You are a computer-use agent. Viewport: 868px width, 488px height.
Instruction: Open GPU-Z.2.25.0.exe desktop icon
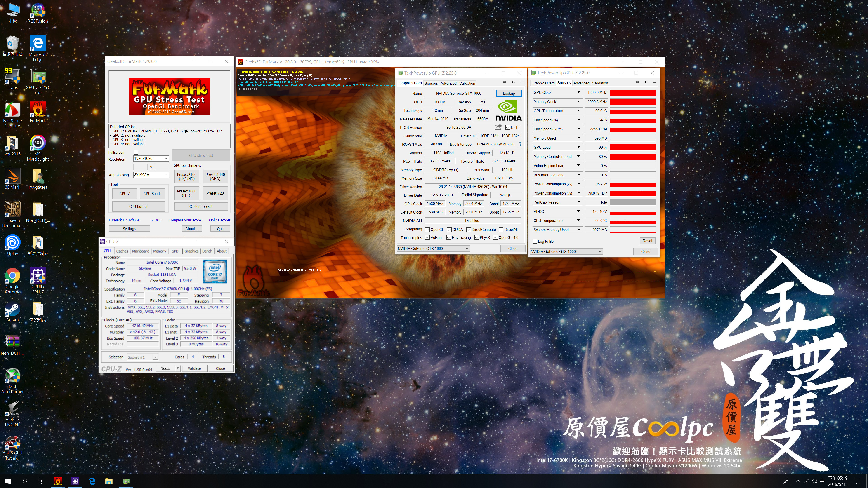(38, 82)
